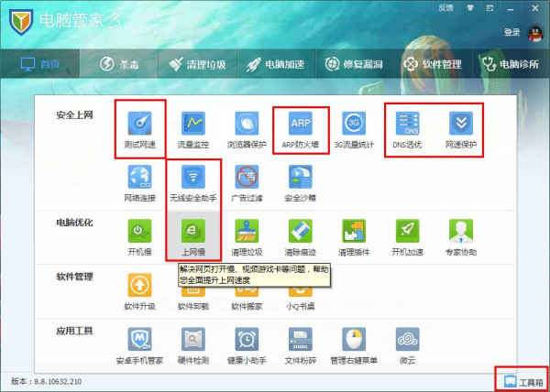Click the 应用工具 section heading
Screen dimensions: 550x392
point(75,331)
